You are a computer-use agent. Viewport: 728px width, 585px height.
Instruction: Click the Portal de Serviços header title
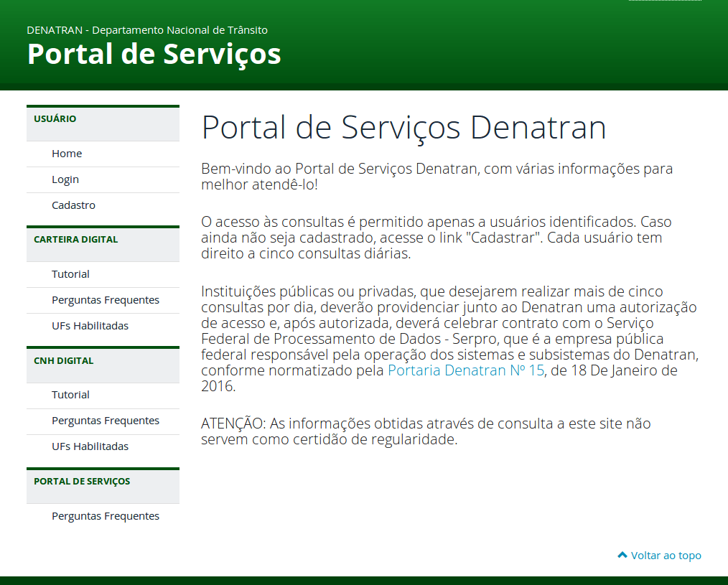tap(154, 55)
